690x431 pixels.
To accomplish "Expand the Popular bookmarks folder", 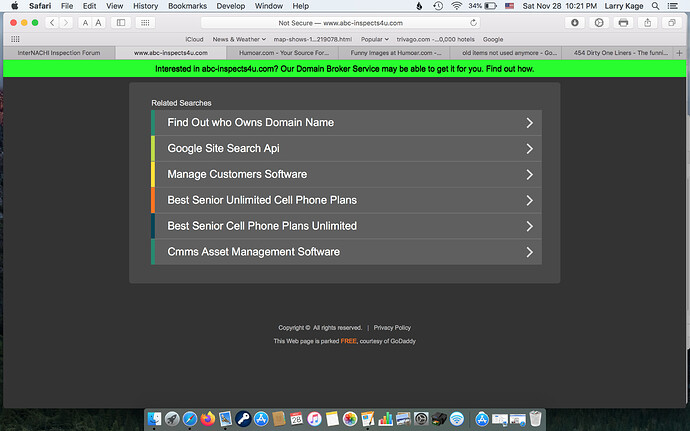I will point(374,39).
